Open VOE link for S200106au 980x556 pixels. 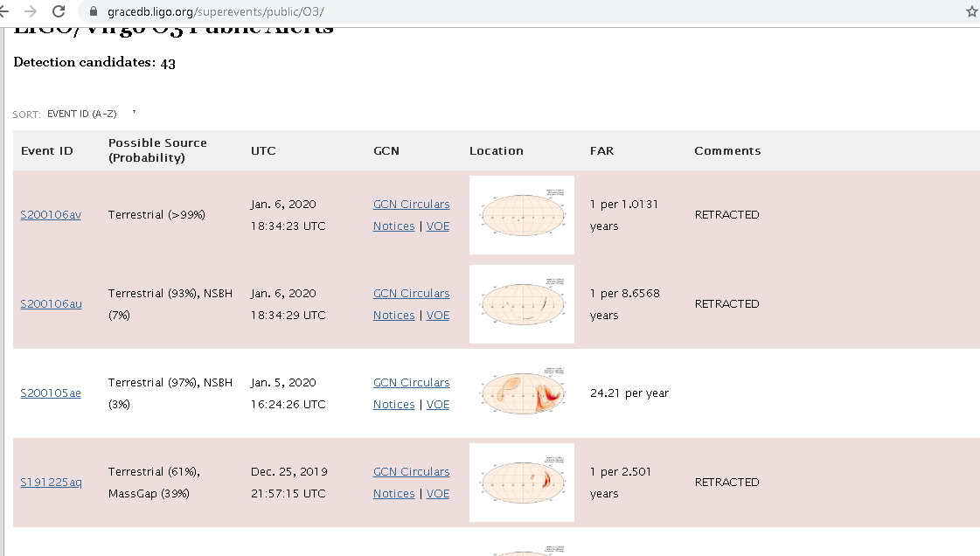click(437, 316)
